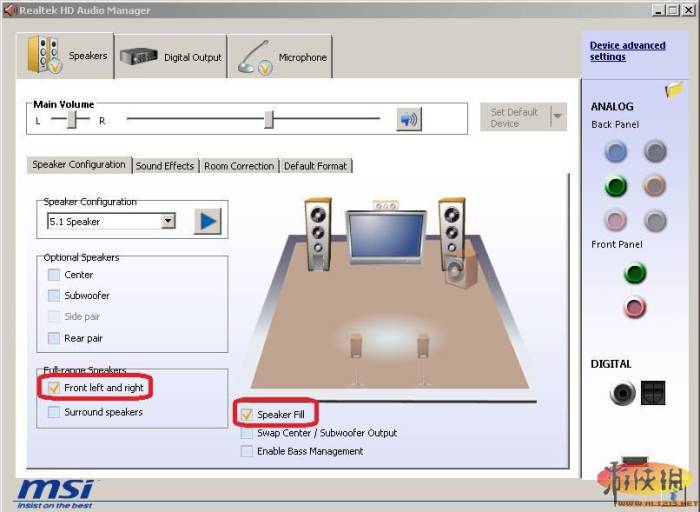Switch to the Room Correction tab
Viewport: 700px width, 512px height.
[239, 166]
